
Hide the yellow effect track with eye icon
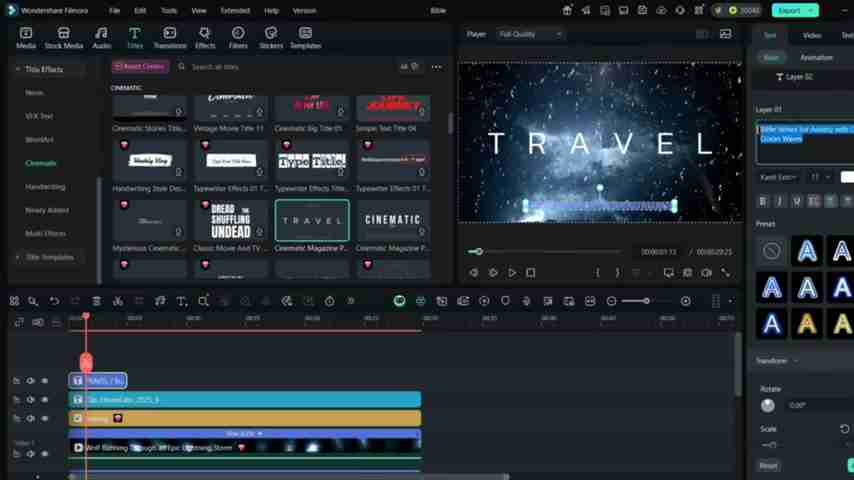45,418
